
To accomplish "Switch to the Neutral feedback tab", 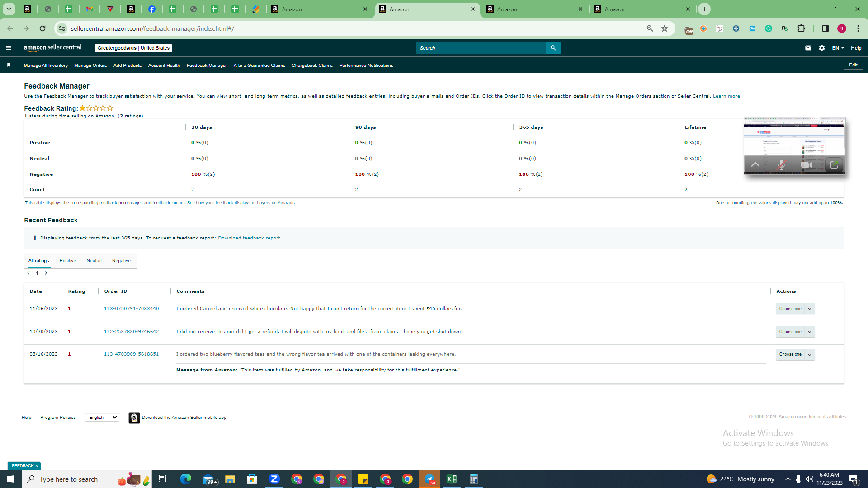I will [94, 261].
